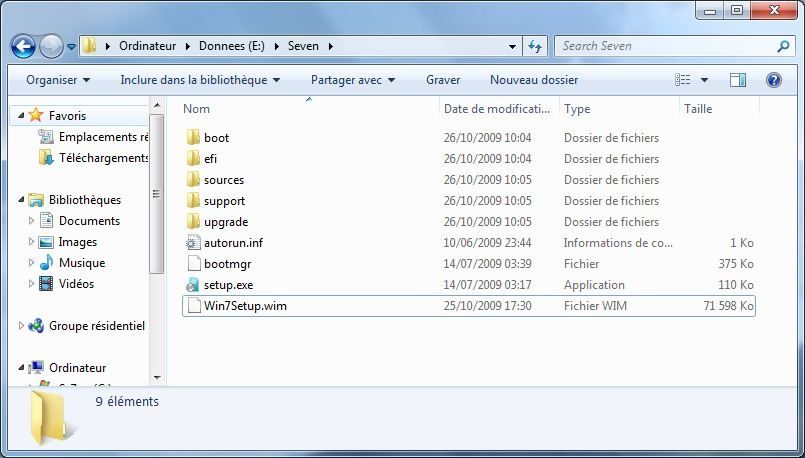
Task: Open help via the question mark icon
Action: pos(774,80)
